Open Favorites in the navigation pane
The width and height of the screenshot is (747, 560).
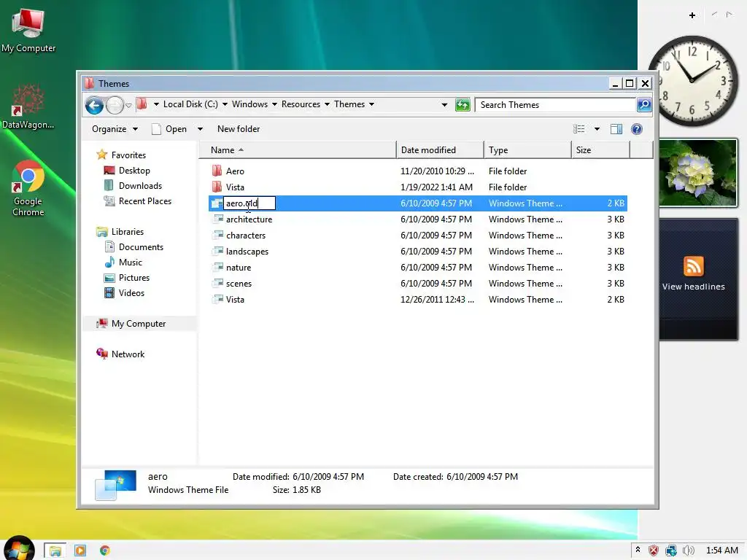click(121, 155)
